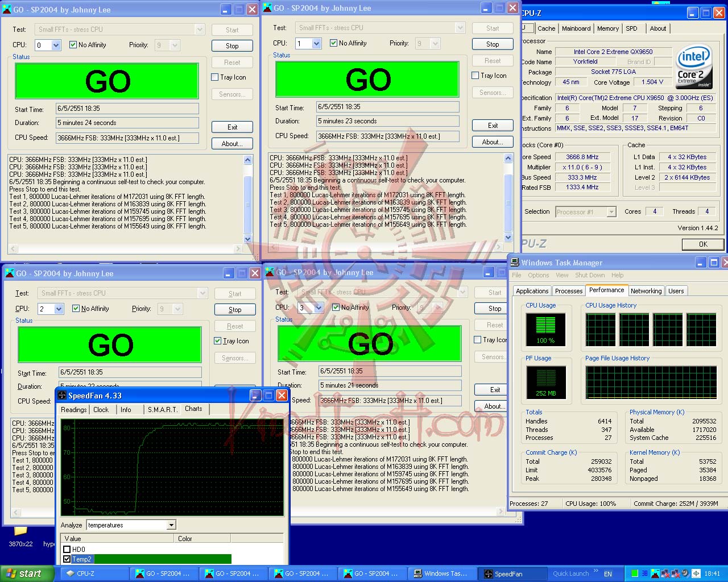Click the Quick Launch expand chevron on the taskbar
The image size is (728, 582).
(596, 571)
